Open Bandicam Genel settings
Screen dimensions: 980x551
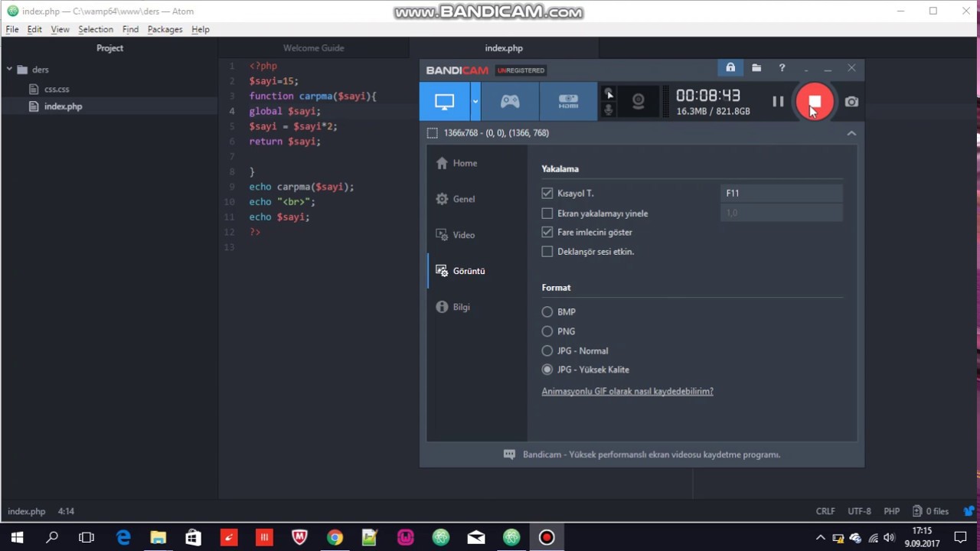tap(476, 199)
